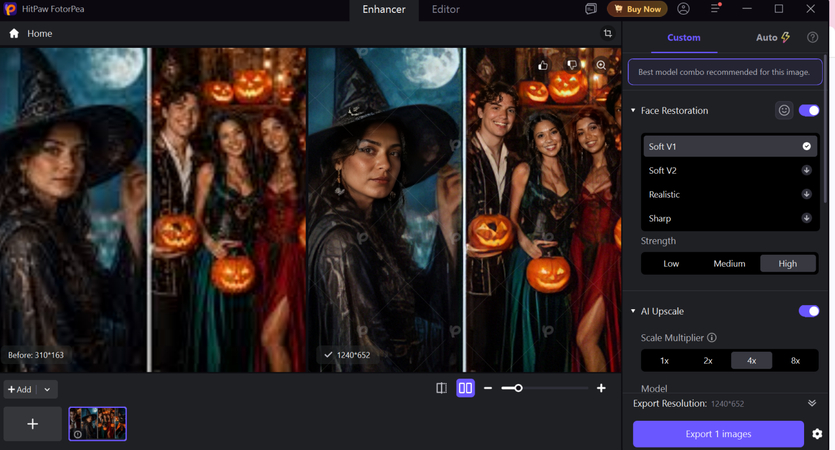Switch to split slider compare view

441,388
